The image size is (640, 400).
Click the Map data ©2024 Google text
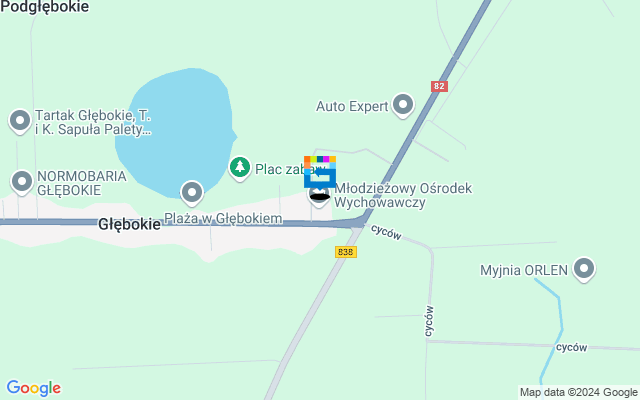(579, 392)
